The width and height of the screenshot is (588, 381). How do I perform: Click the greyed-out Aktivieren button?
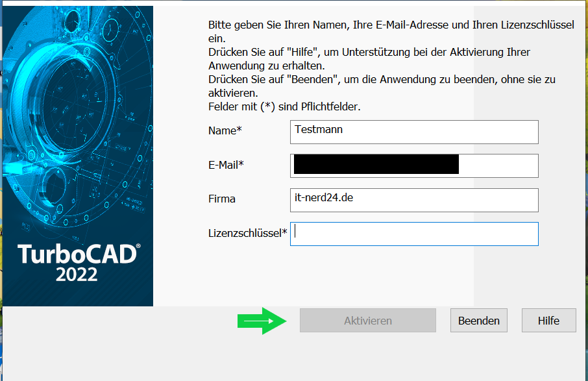368,320
